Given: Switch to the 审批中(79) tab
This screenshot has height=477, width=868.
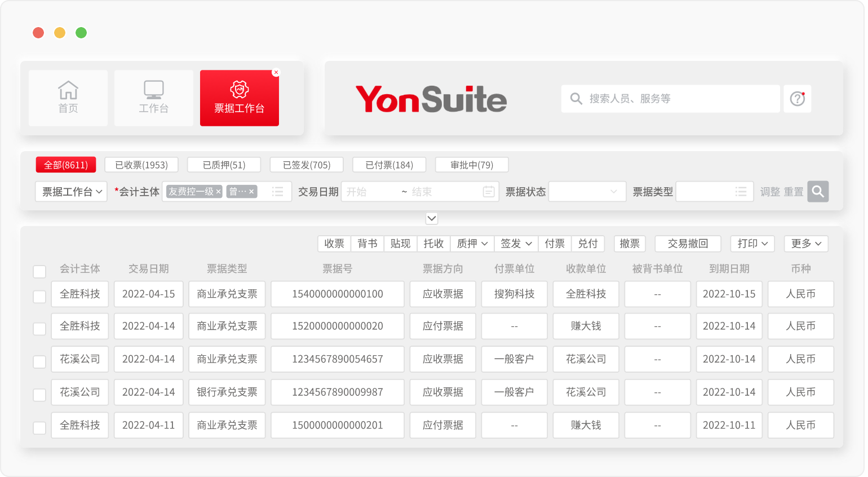Looking at the screenshot, I should pos(472,165).
